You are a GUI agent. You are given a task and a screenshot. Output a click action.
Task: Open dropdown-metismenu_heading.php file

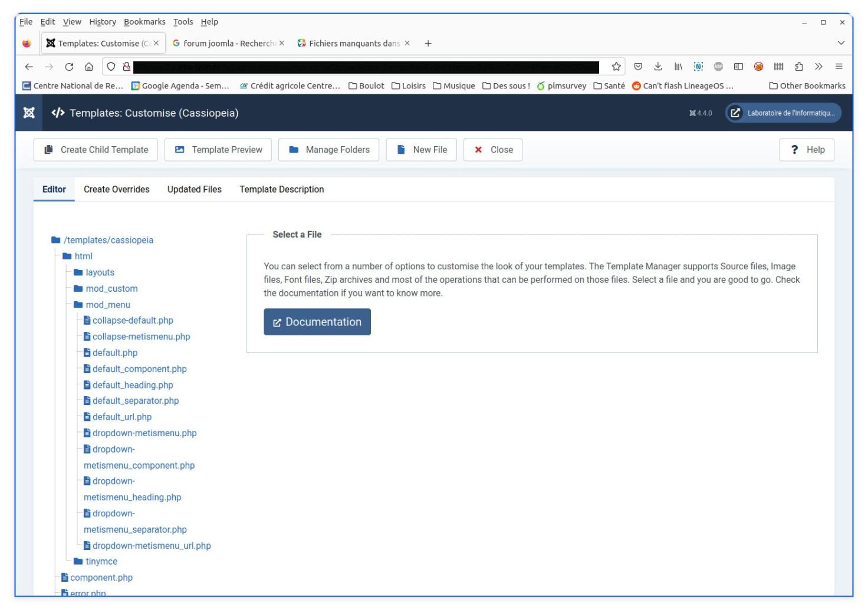[133, 489]
